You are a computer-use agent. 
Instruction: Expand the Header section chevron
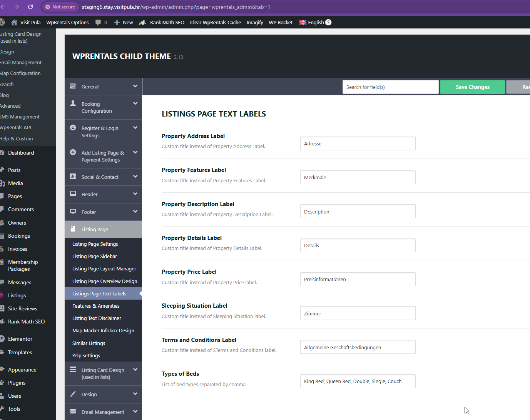(135, 194)
